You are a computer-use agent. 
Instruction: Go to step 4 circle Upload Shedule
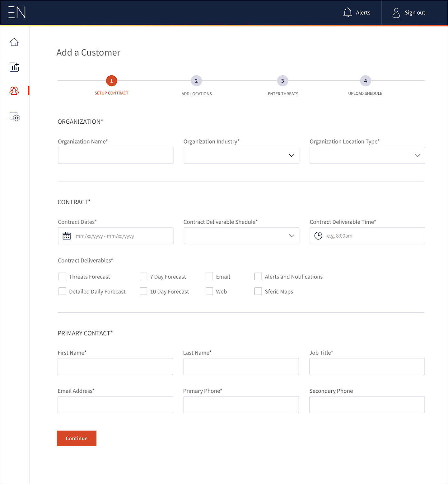pyautogui.click(x=366, y=81)
